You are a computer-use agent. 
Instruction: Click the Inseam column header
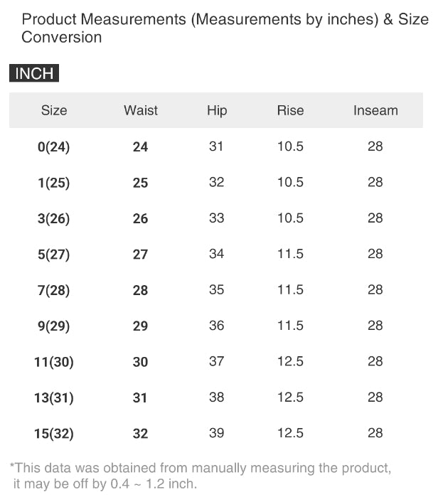[375, 110]
